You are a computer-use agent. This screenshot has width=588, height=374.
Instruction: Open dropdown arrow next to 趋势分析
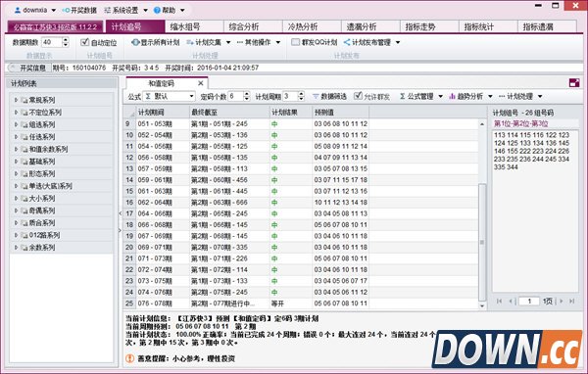point(490,97)
